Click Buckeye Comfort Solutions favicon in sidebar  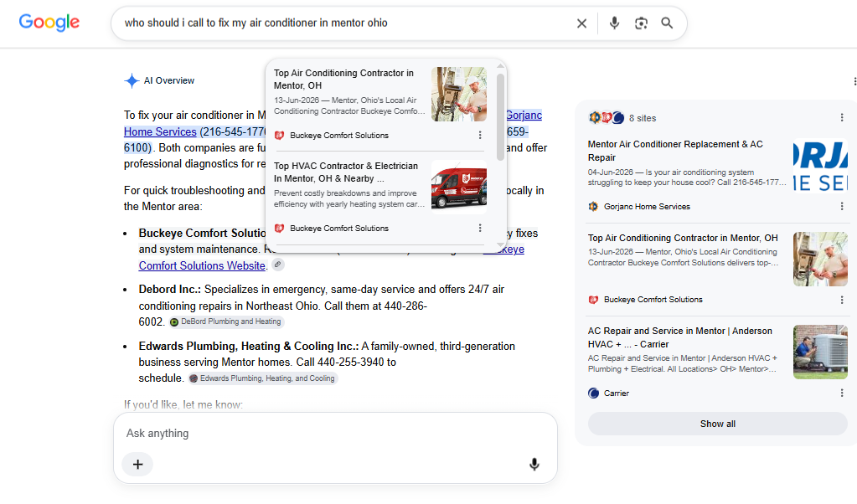(593, 300)
